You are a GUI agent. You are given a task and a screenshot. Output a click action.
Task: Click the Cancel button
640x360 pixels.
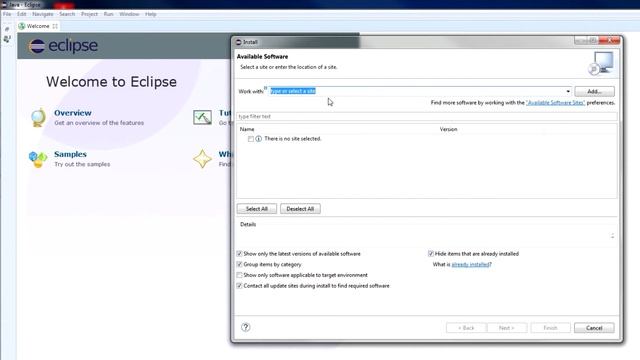pyautogui.click(x=594, y=328)
